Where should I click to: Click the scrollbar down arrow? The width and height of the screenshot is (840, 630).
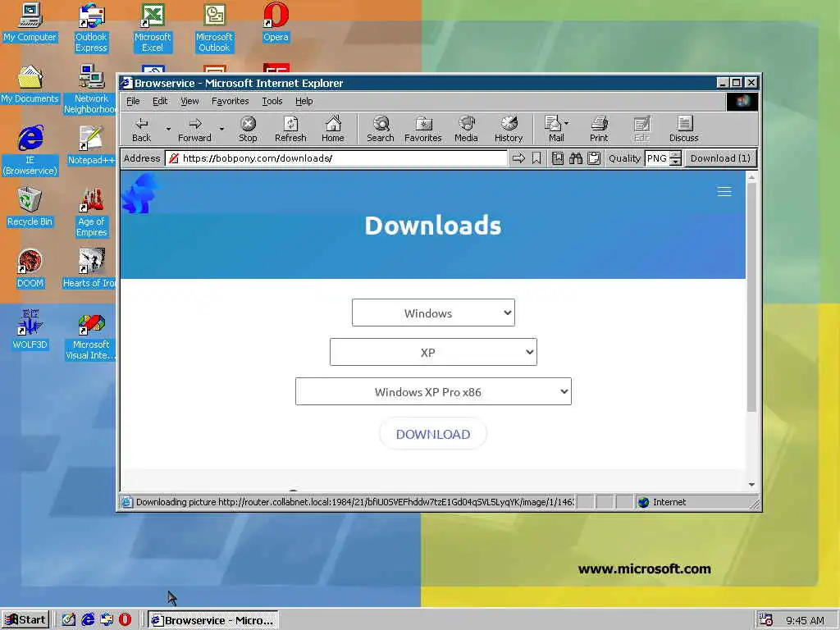pos(751,484)
